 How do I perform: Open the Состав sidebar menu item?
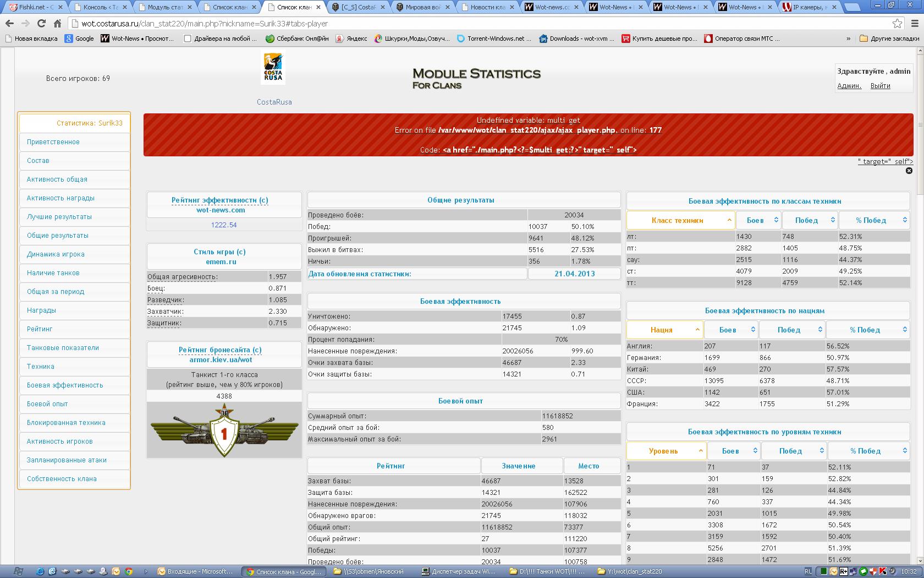coord(38,161)
